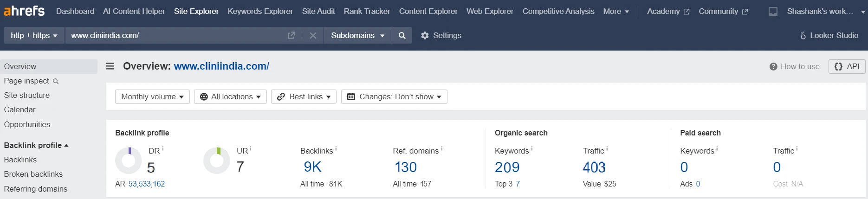Open Opportunities in sidebar
Viewport: 868px width, 199px height.
click(x=27, y=124)
